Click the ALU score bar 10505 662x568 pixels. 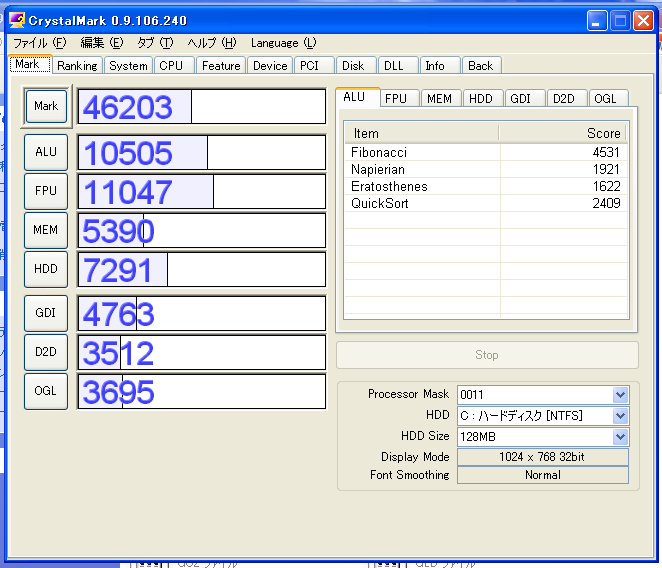pos(202,152)
